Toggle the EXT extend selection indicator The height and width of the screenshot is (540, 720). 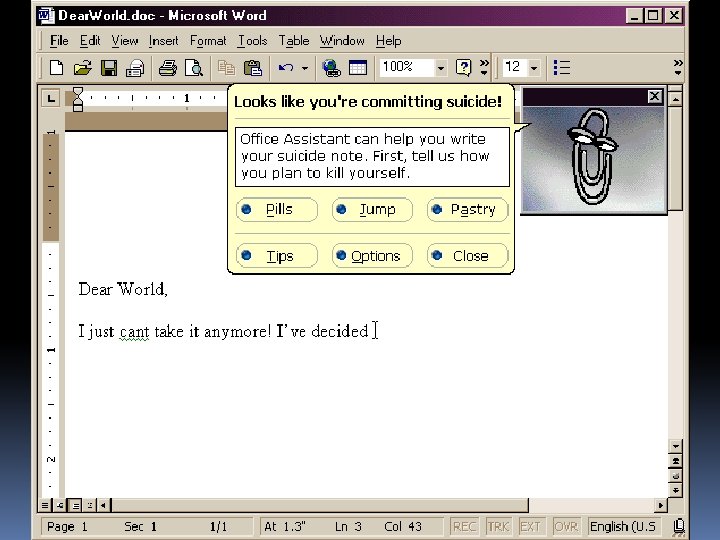tap(530, 526)
